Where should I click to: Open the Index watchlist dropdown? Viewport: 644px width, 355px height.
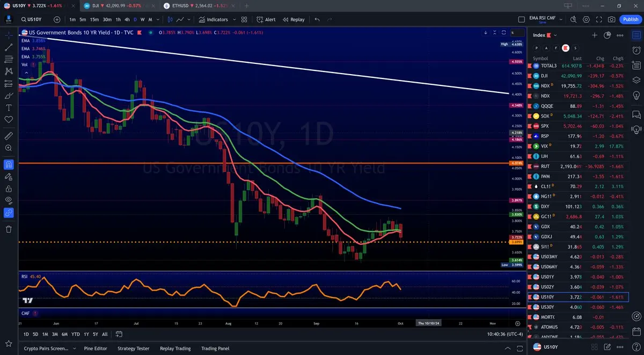pos(555,35)
